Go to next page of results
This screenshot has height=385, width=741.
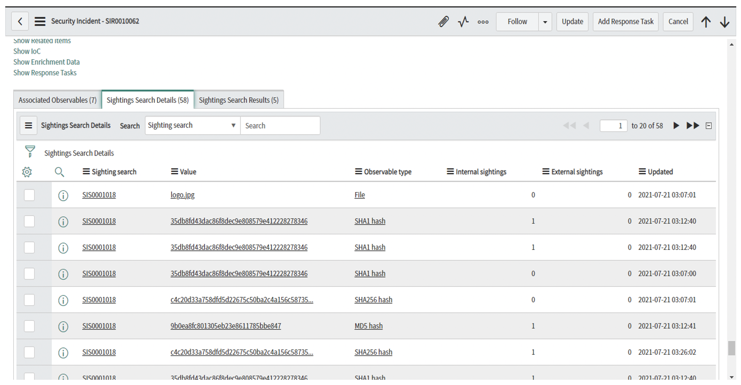[x=676, y=126]
